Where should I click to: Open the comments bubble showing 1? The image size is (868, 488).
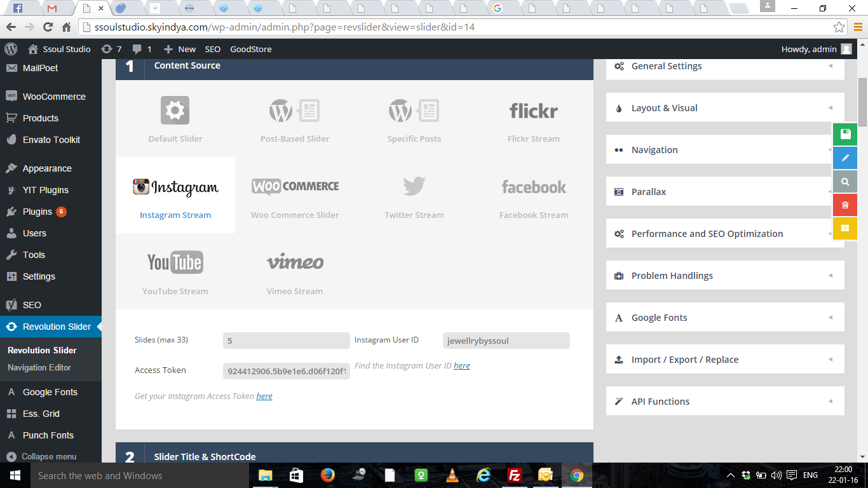coord(142,49)
